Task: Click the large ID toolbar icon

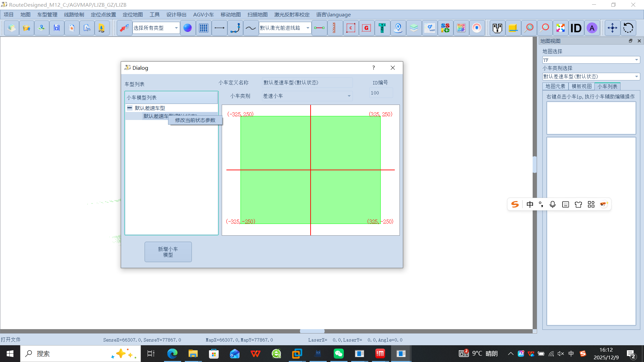Action: tap(576, 28)
